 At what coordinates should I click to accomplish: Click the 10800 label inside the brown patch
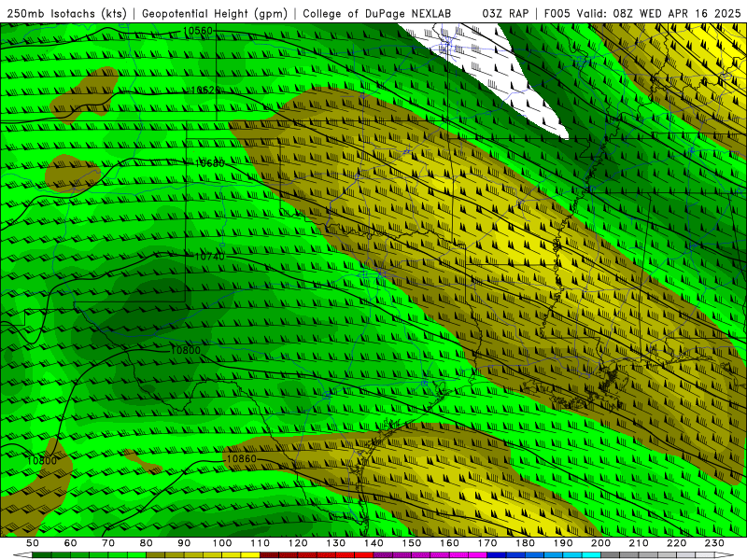[x=42, y=461]
